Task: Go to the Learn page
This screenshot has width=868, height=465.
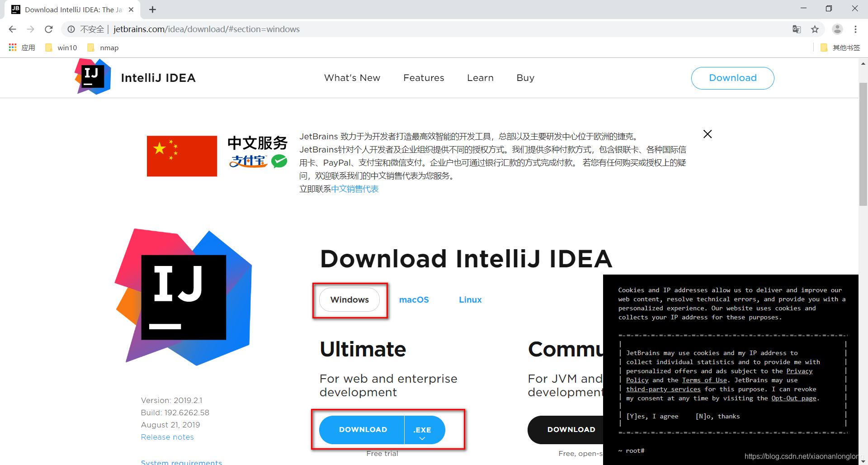Action: 480,78
